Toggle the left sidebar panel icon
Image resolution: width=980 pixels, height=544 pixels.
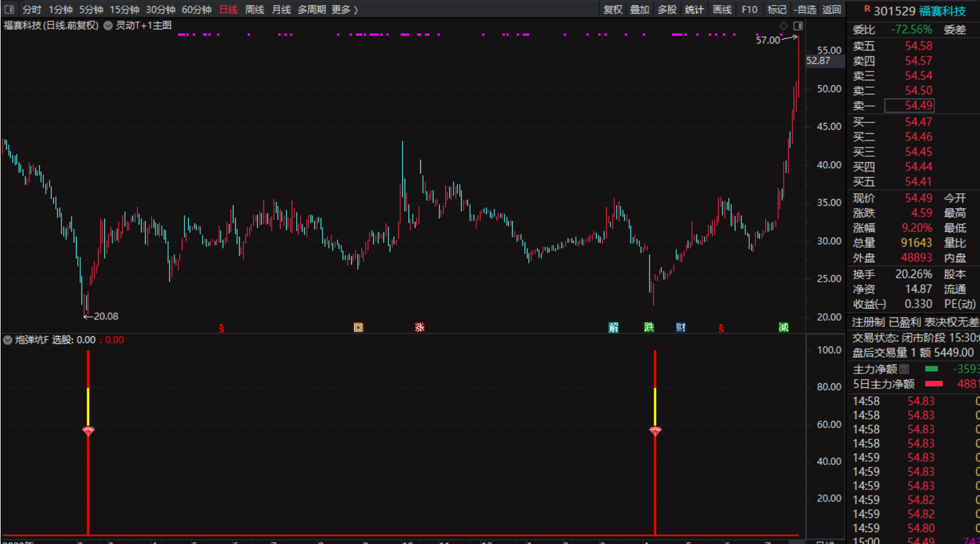coord(9,9)
